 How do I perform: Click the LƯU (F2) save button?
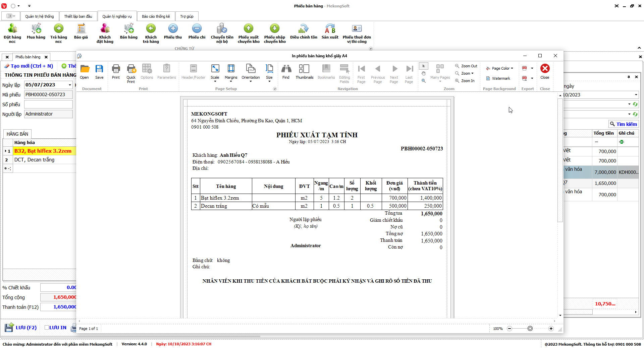click(x=21, y=328)
